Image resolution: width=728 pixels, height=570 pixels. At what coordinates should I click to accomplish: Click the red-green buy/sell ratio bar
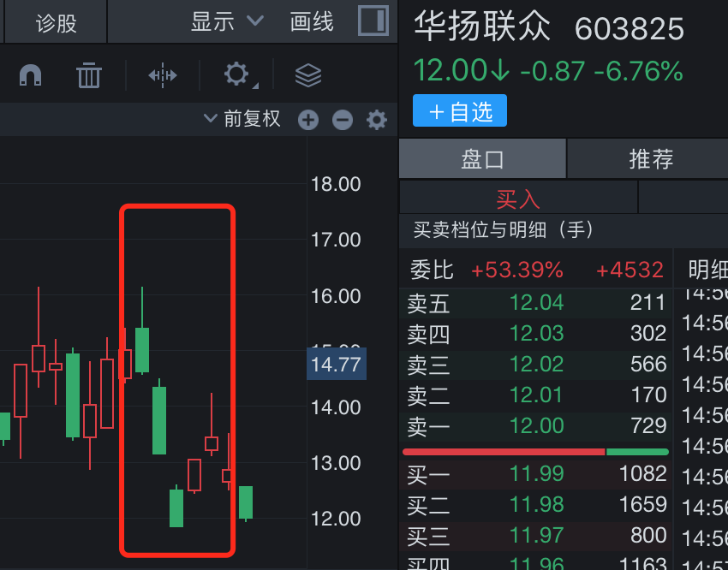pyautogui.click(x=535, y=452)
